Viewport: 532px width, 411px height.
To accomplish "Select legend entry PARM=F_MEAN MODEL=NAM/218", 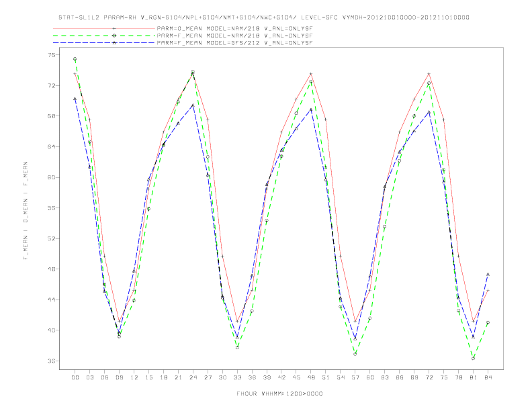I will pos(234,36).
